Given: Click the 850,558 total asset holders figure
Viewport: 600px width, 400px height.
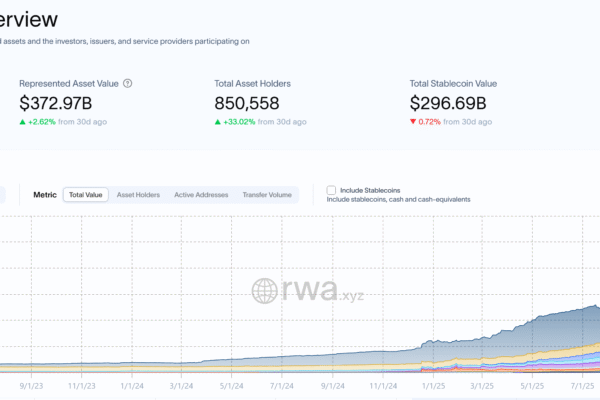Looking at the screenshot, I should pyautogui.click(x=247, y=103).
